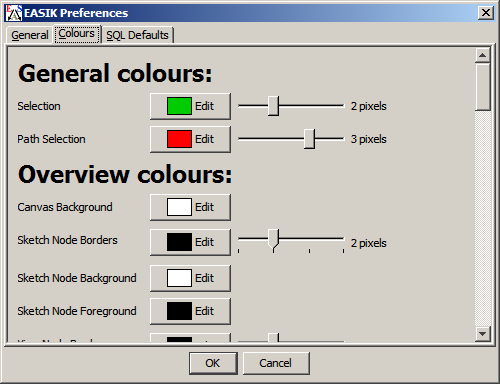
Task: Click the white Canvas Background colour swatch
Action: point(179,207)
